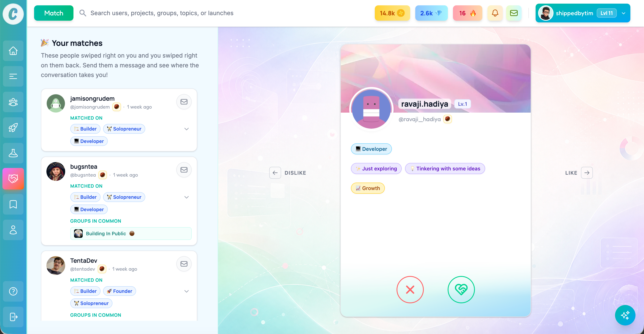Viewport: 644px width, 334px height.
Task: Click Developer tag in bugsntea card
Action: coord(89,209)
